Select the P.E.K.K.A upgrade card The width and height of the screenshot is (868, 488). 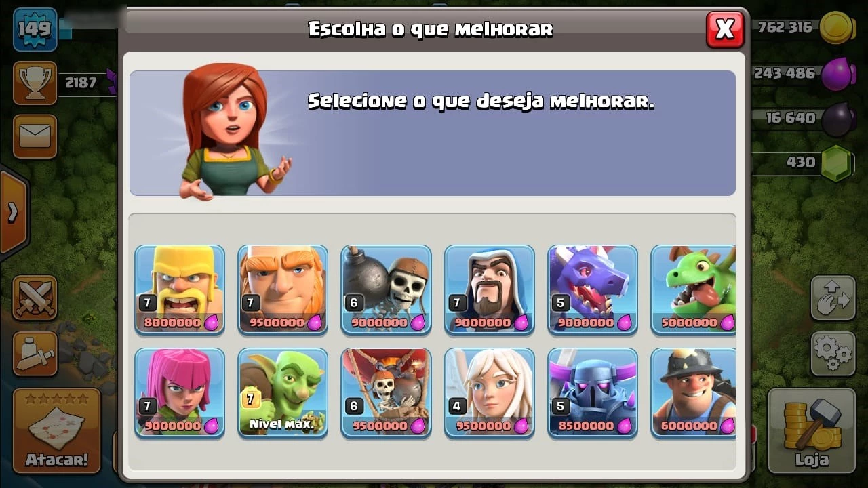[593, 393]
